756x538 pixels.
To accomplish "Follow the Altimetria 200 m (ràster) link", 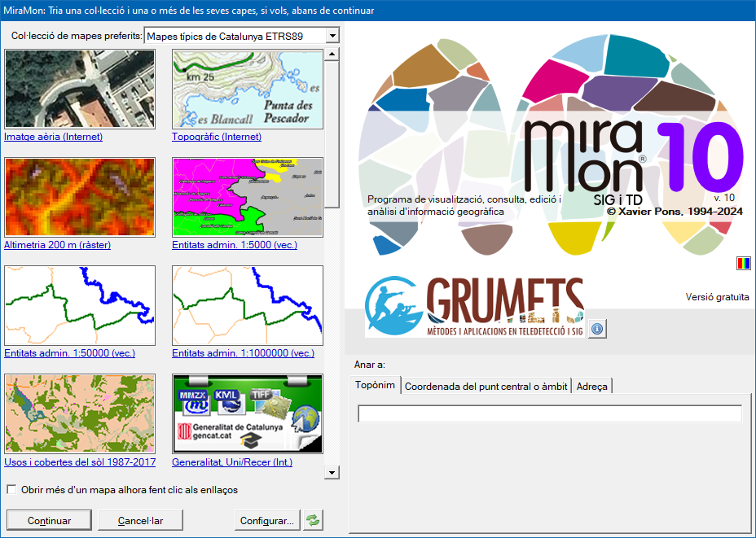I will coord(57,245).
